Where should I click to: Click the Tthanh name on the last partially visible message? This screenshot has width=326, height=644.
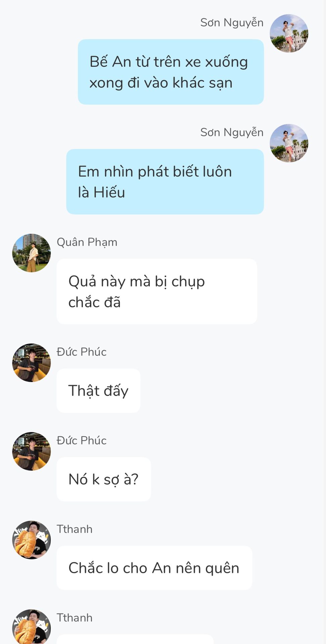pyautogui.click(x=75, y=618)
